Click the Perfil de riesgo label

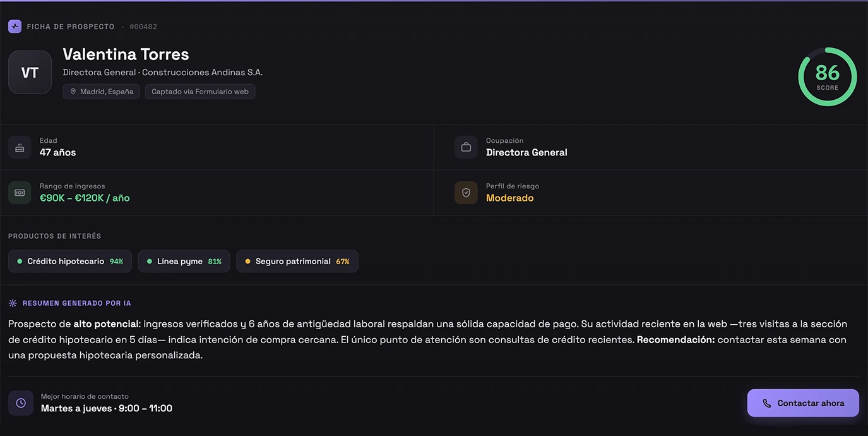tap(513, 186)
